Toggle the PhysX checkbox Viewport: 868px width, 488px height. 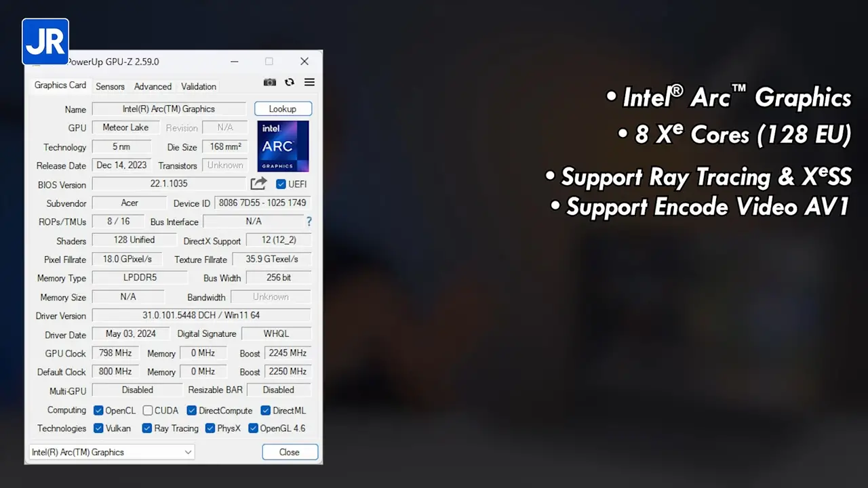[x=210, y=428]
